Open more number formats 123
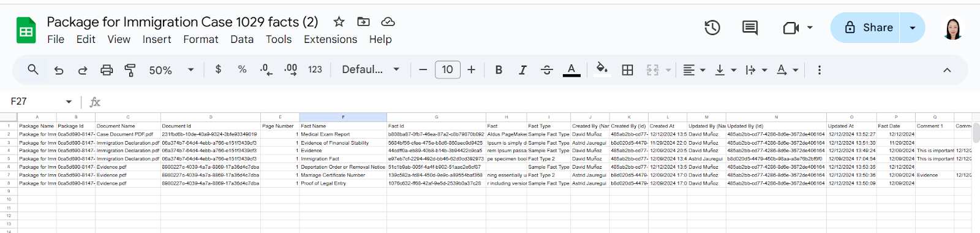The height and width of the screenshot is (233, 980). pyautogui.click(x=315, y=70)
